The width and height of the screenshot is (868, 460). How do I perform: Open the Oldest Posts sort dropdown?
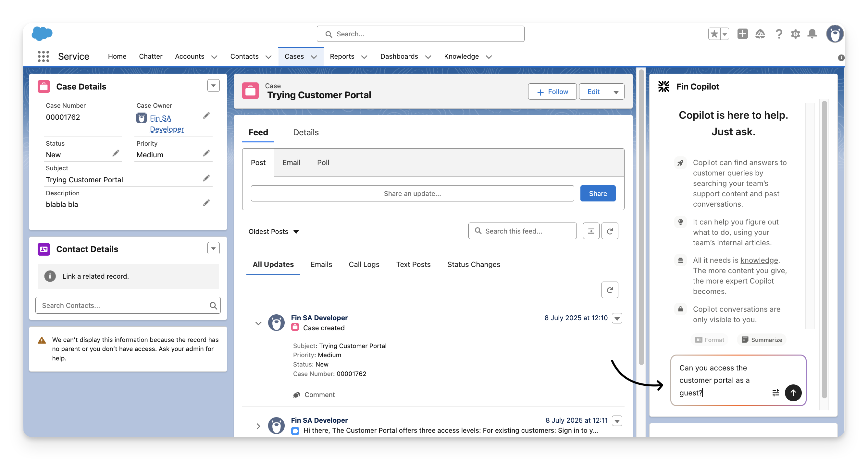(274, 232)
